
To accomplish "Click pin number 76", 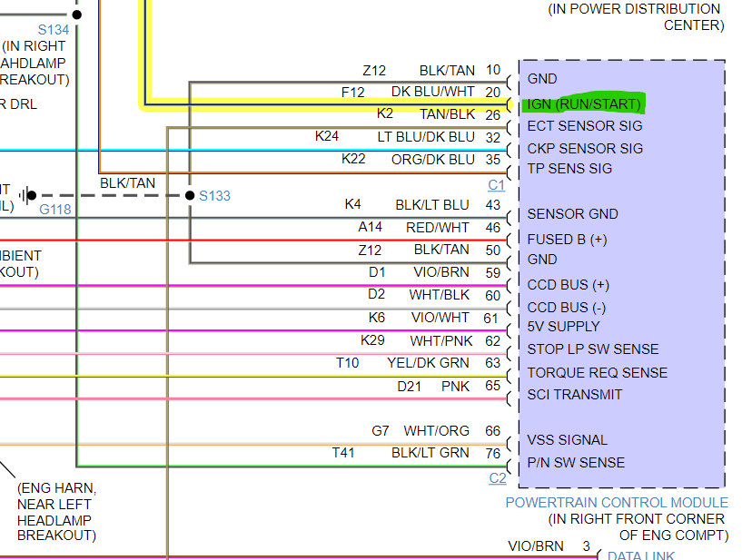I will (492, 454).
